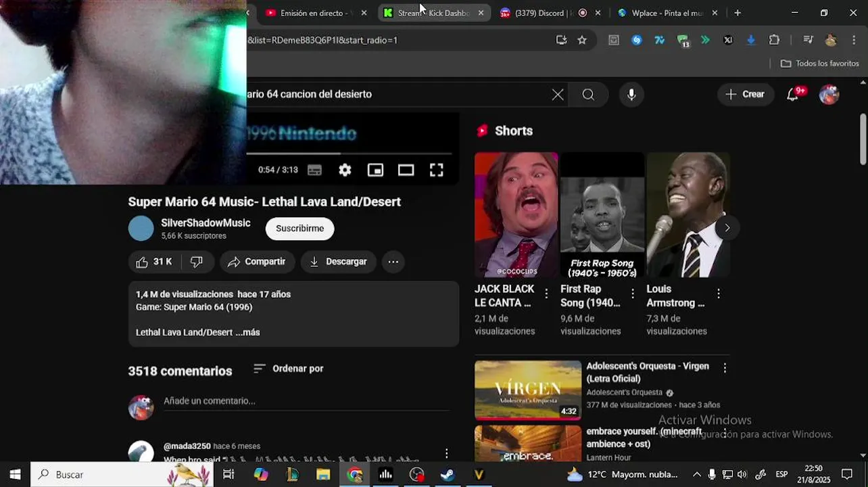The image size is (868, 487).
Task: Clear the YouTube search box
Action: 558,95
